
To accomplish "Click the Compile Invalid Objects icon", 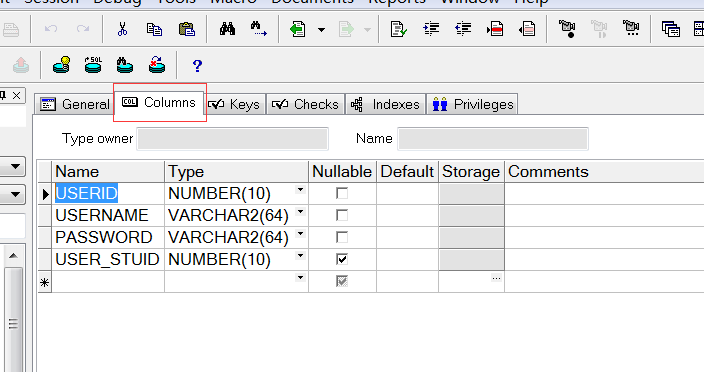I will [x=157, y=65].
